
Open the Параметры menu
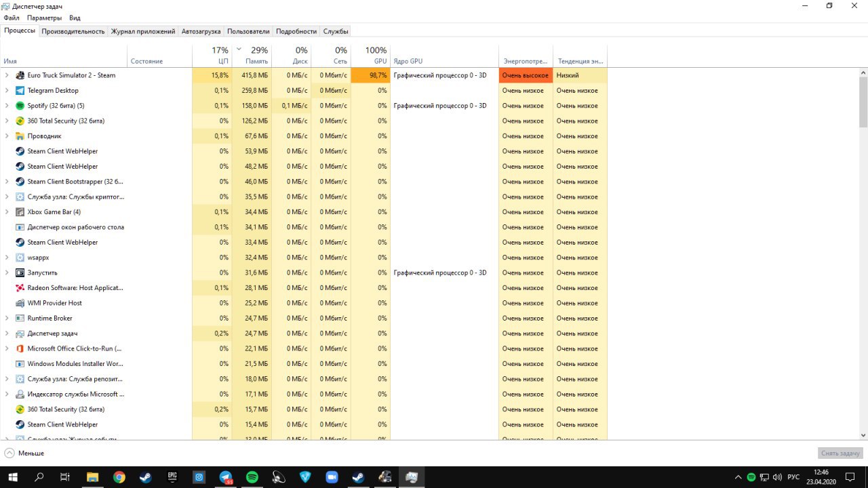pos(44,18)
